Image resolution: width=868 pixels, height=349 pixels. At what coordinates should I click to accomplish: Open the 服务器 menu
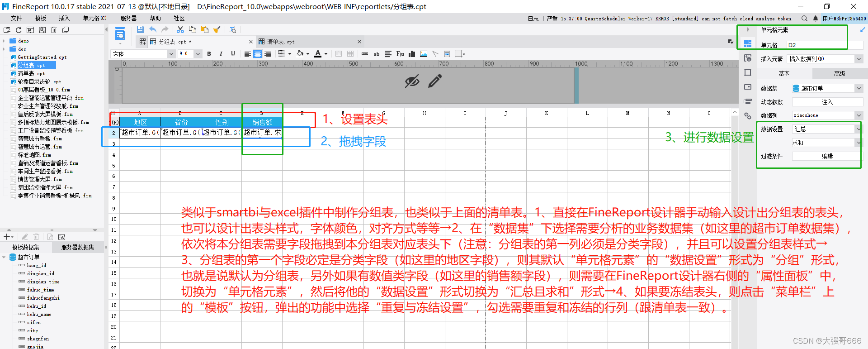click(x=128, y=18)
